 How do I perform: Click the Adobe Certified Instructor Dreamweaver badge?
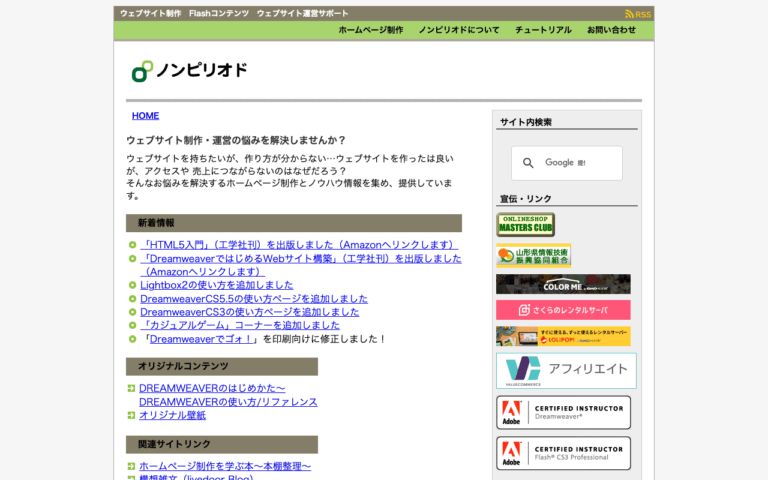click(563, 412)
